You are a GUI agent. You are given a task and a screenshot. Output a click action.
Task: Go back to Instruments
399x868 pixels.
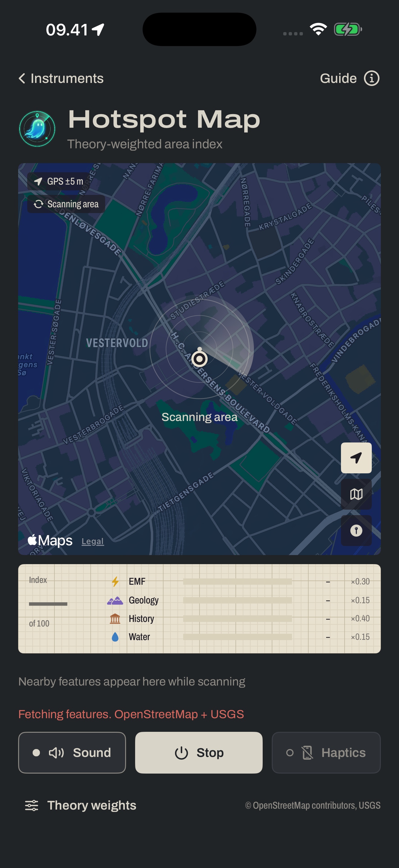[x=61, y=78]
